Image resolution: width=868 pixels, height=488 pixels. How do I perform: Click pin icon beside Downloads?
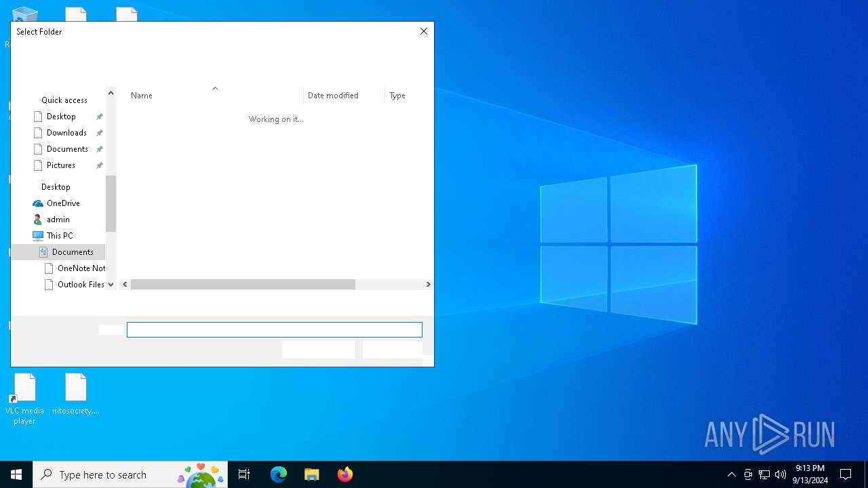point(100,134)
